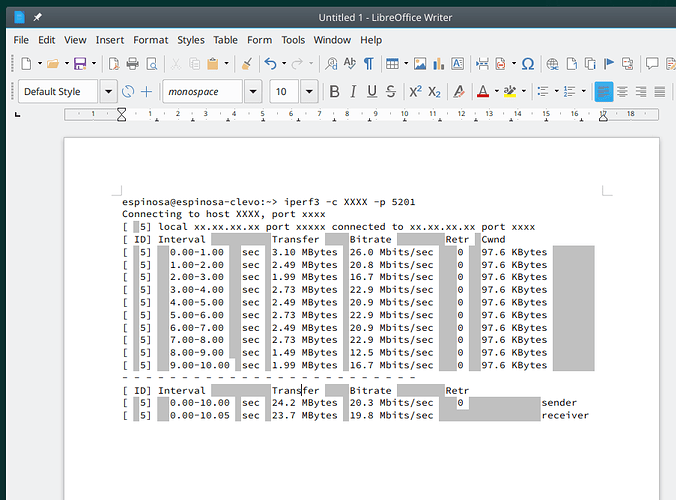The width and height of the screenshot is (676, 500).
Task: Justify the paragraph
Action: [x=660, y=91]
